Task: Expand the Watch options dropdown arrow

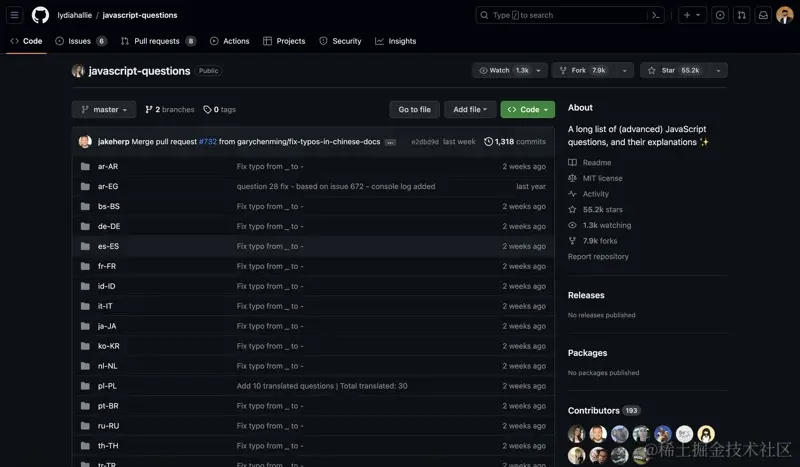Action: (x=539, y=70)
